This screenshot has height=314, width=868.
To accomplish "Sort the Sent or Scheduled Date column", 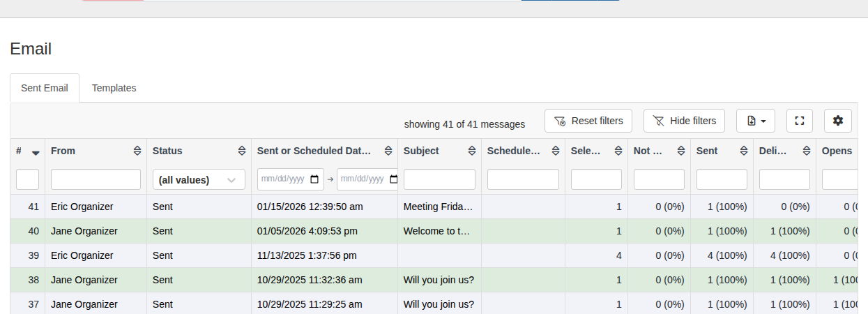I will [388, 151].
